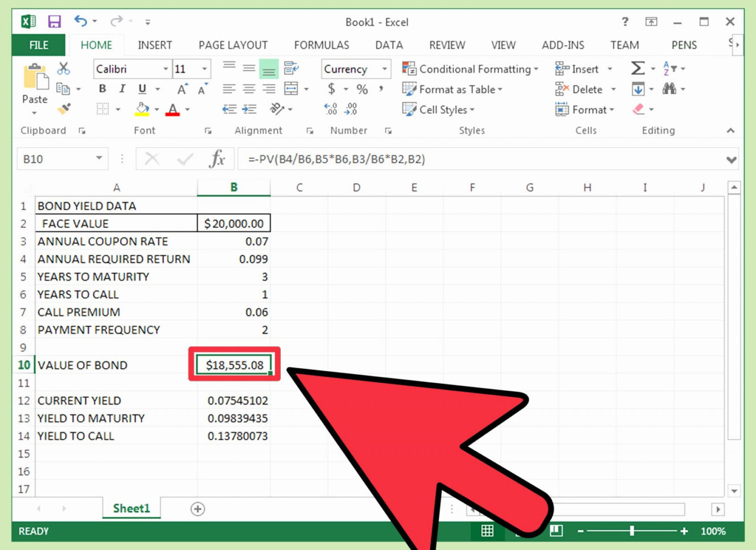This screenshot has height=550, width=756.
Task: Click the Insert Function fx button
Action: 217,159
